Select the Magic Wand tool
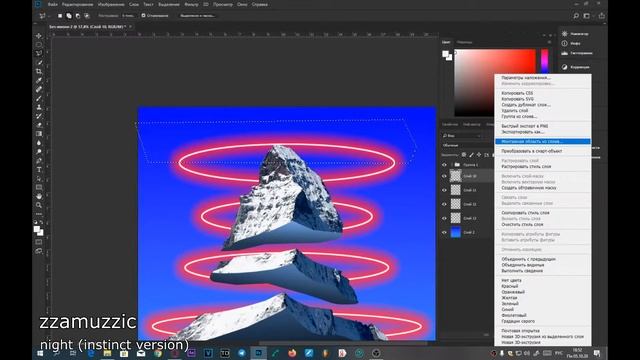This screenshot has width=640, height=360. click(x=39, y=62)
